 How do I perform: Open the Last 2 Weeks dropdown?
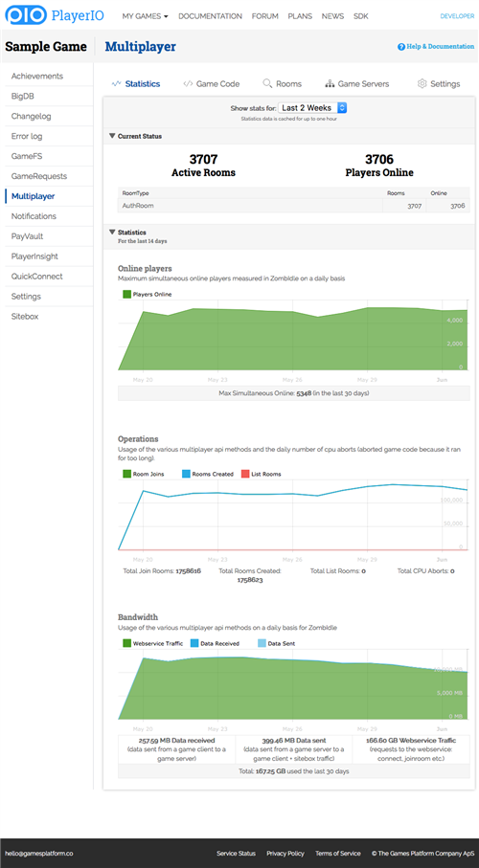click(x=312, y=108)
